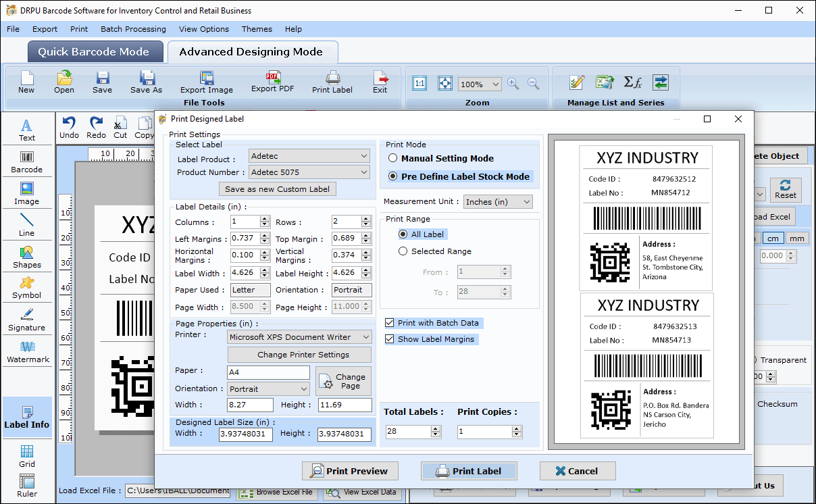Select the Signature tool in sidebar
816x504 pixels.
click(x=27, y=320)
